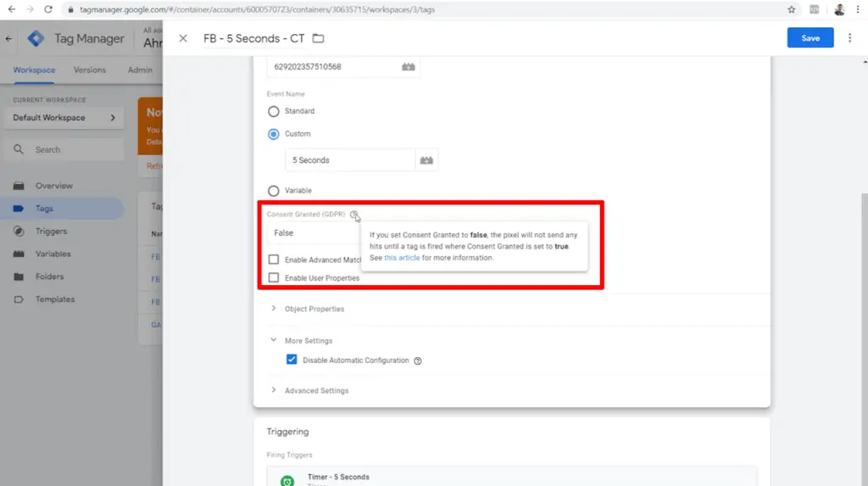Open Folders label in sidebar
Screen dimensions: 868x486
point(49,277)
